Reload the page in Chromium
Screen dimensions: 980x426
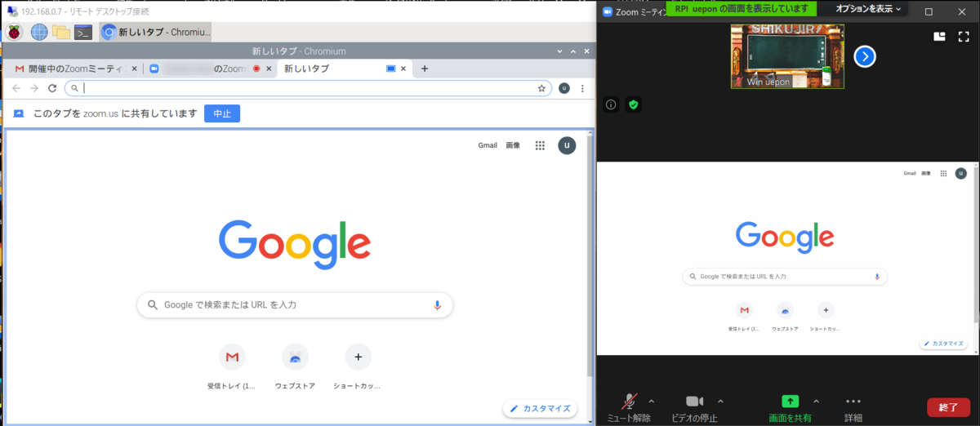click(x=52, y=88)
